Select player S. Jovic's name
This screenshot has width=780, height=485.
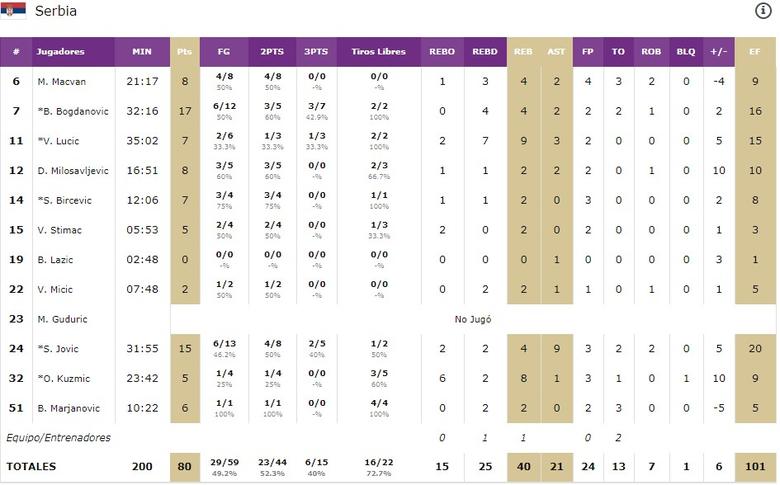(x=58, y=349)
